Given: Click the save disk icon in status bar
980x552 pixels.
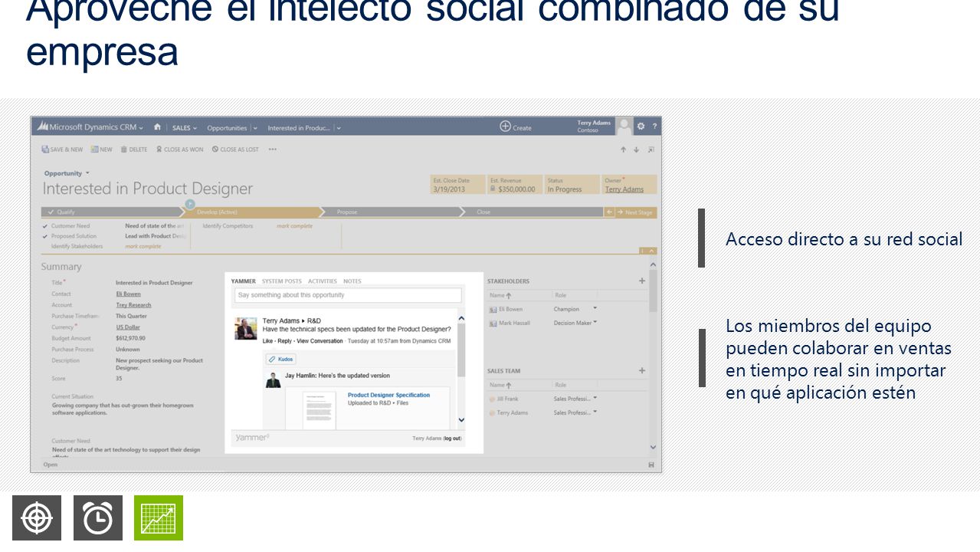Looking at the screenshot, I should tap(651, 465).
